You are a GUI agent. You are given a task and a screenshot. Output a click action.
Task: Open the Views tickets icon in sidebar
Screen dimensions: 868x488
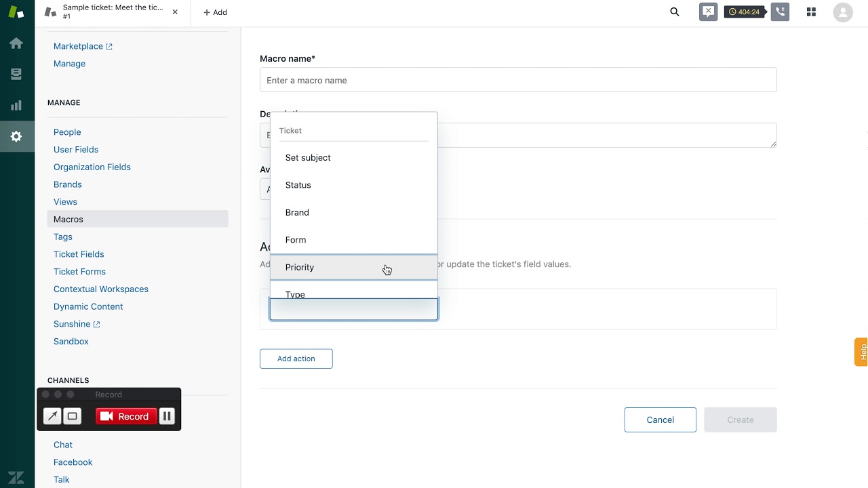point(16,75)
